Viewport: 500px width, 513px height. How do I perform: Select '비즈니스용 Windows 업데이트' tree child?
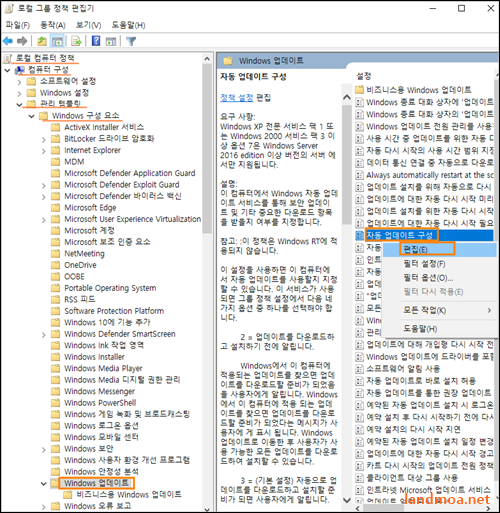coord(129,494)
